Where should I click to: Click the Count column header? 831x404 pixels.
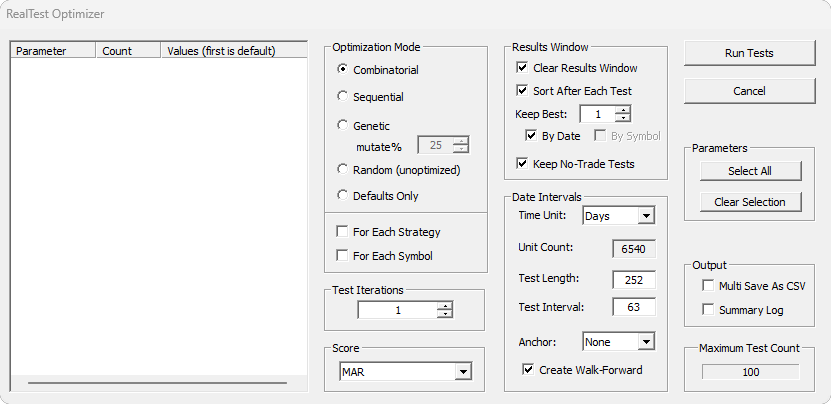pos(128,50)
